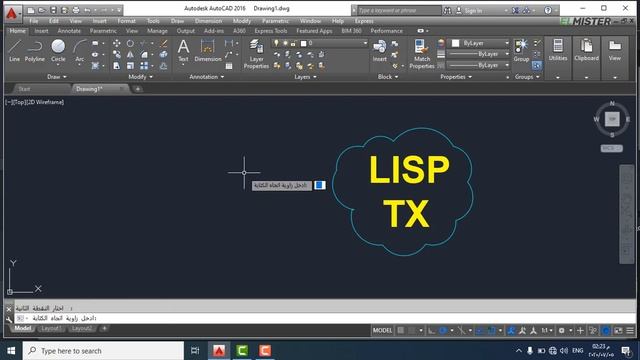Expand the Modify panel
640x360 pixels.
point(140,77)
